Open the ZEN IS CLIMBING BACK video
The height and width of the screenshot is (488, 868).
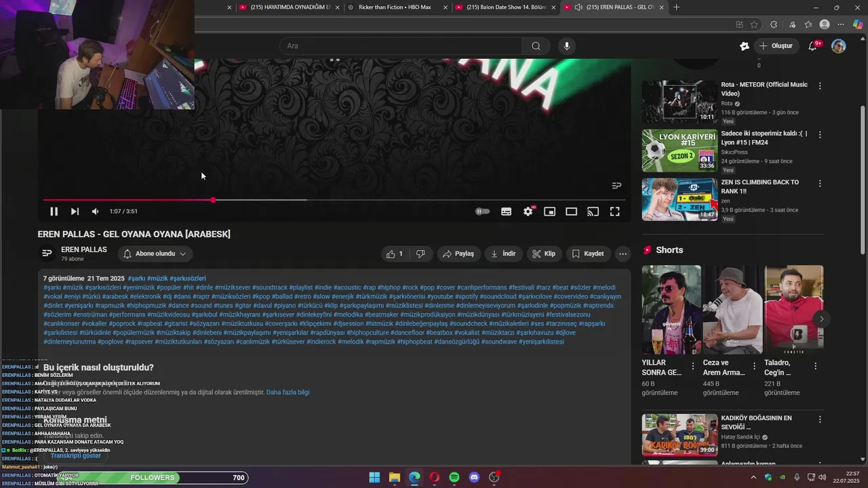pyautogui.click(x=679, y=199)
